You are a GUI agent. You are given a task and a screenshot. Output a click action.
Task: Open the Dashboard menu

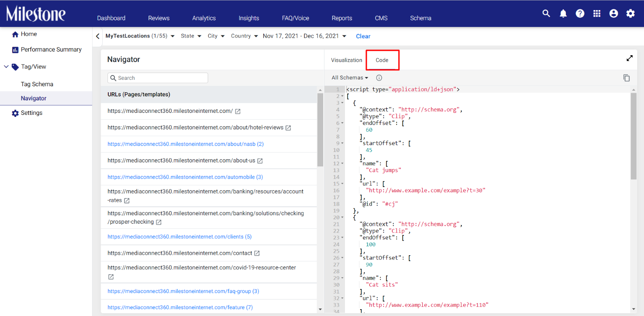(111, 18)
